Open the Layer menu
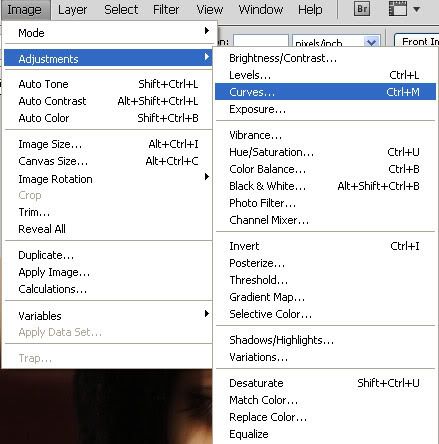Screen dimensions: 439x444 tap(72, 9)
